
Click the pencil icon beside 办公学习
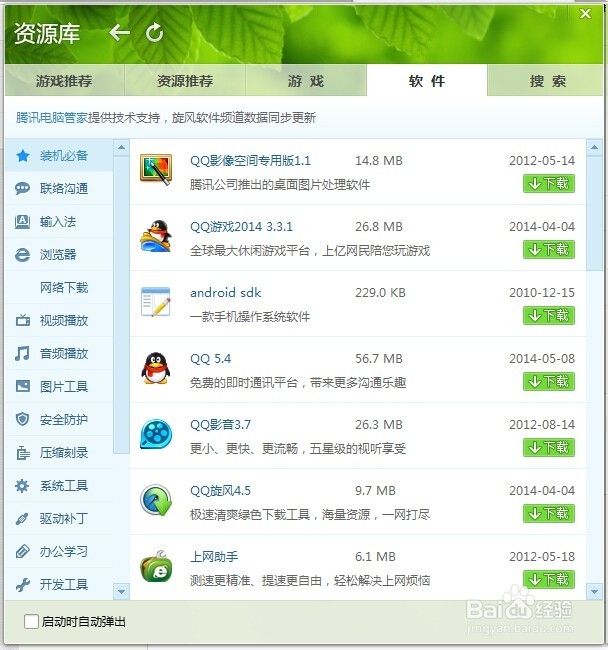click(22, 551)
